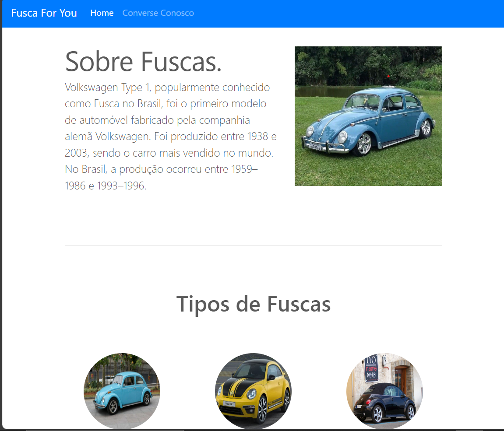Click the Tipos de Fuscas heading

point(253,304)
